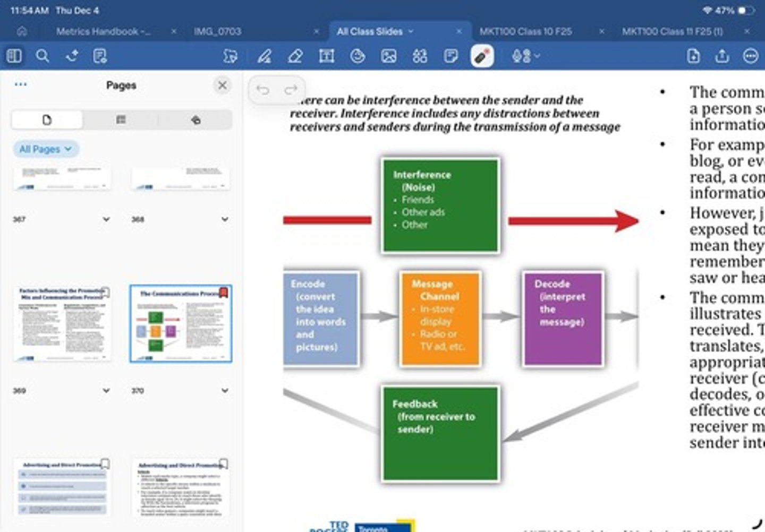Viewport: 765px width, 532px height.
Task: Open the All Pages filter dropdown
Action: coord(46,149)
